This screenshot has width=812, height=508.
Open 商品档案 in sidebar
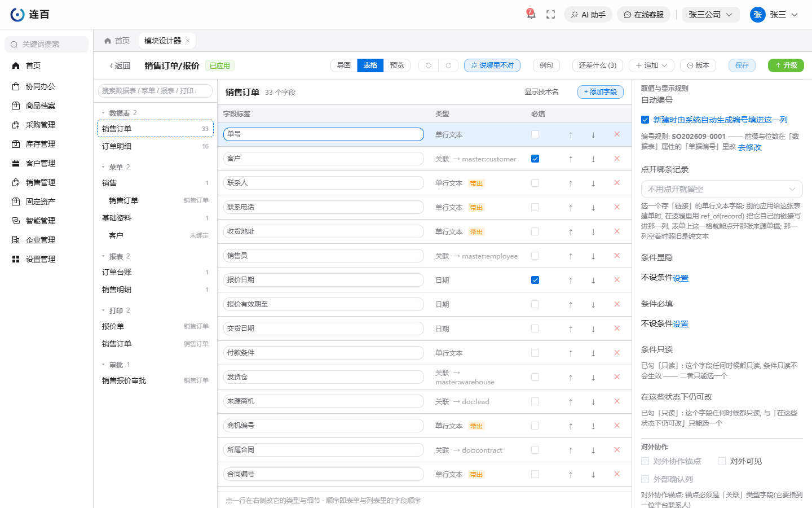[47, 106]
